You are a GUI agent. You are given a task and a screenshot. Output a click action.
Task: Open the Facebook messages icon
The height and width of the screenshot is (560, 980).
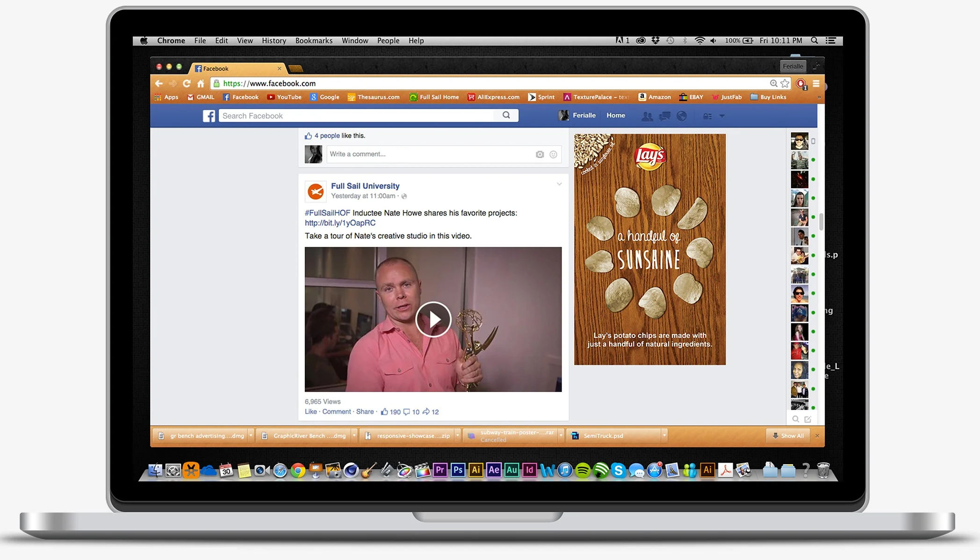point(664,116)
